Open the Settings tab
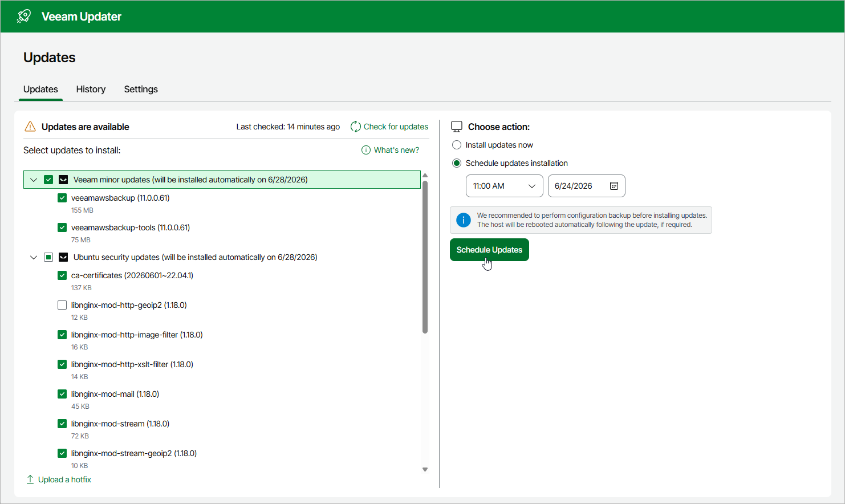The height and width of the screenshot is (504, 845). (x=141, y=89)
